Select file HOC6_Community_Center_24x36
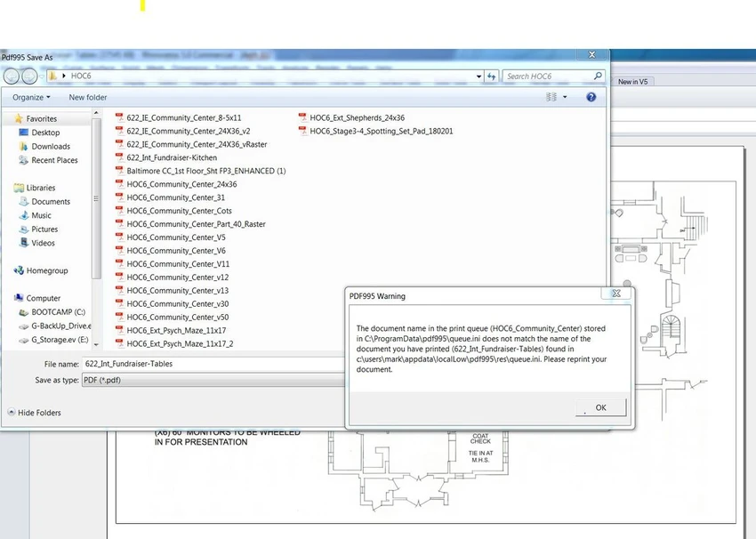Screen dimensions: 756x539 point(181,184)
